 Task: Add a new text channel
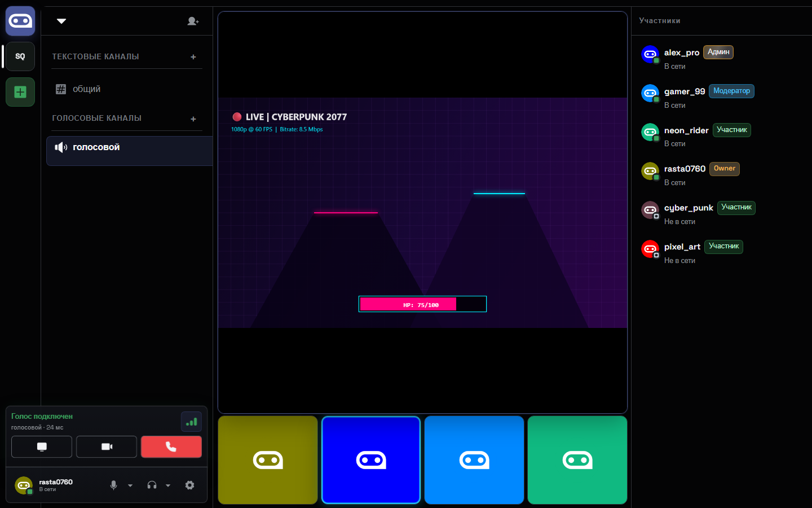pos(193,57)
